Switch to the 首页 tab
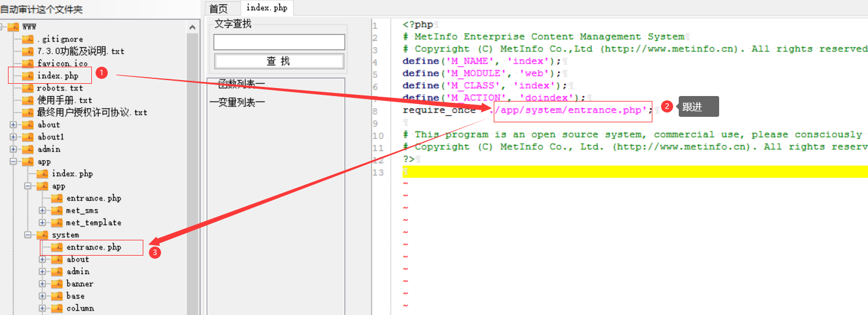The height and width of the screenshot is (315, 868). coord(218,8)
